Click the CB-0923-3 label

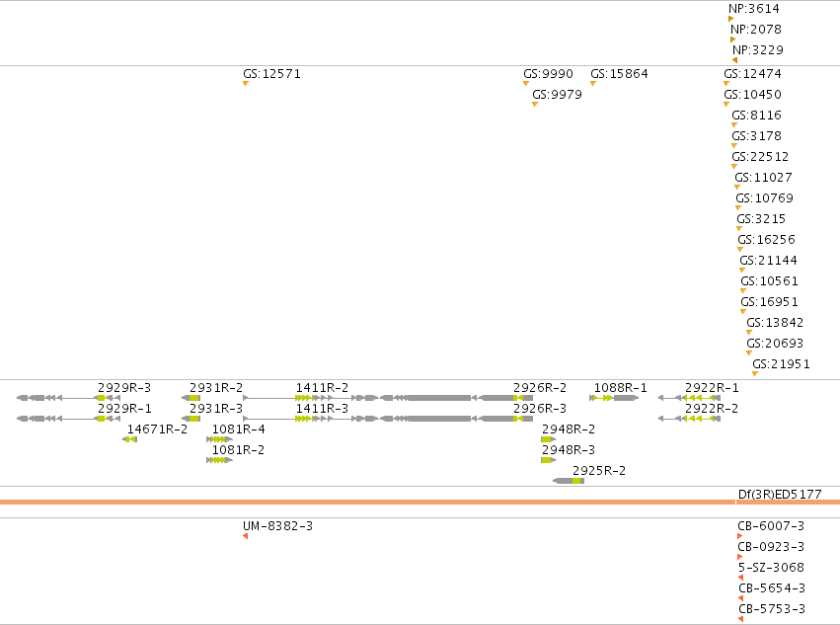coord(771,547)
